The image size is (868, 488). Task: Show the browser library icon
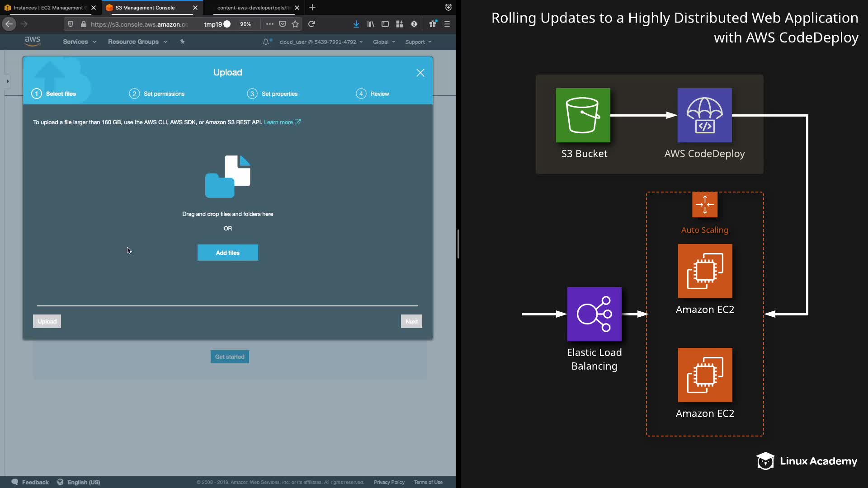[x=371, y=24]
